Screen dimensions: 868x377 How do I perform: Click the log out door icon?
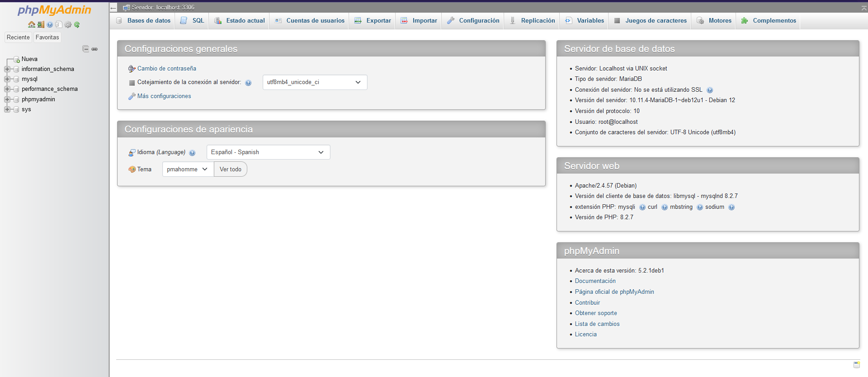pos(41,24)
